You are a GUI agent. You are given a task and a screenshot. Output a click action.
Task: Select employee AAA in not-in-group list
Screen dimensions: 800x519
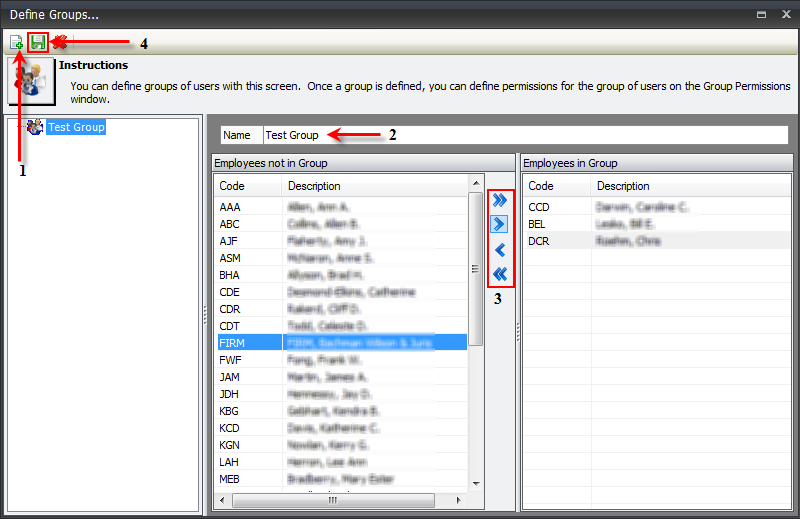tap(340, 207)
